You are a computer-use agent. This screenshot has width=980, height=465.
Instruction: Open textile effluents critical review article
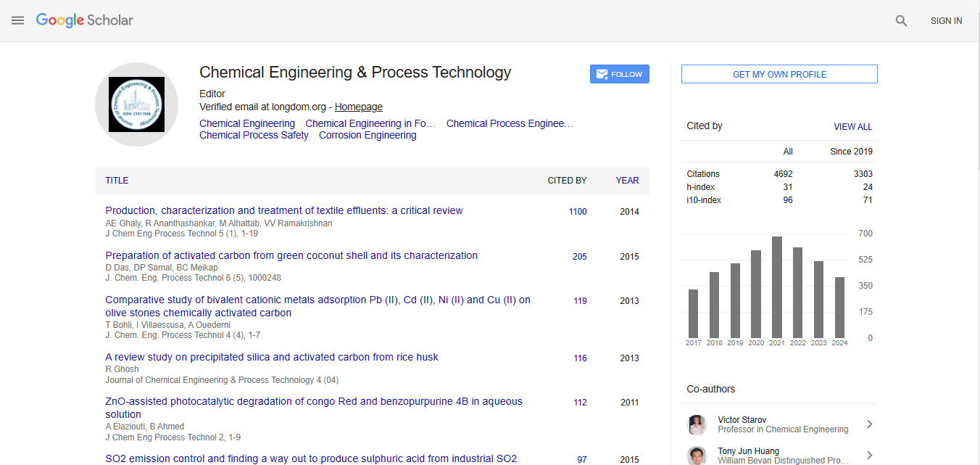click(284, 210)
